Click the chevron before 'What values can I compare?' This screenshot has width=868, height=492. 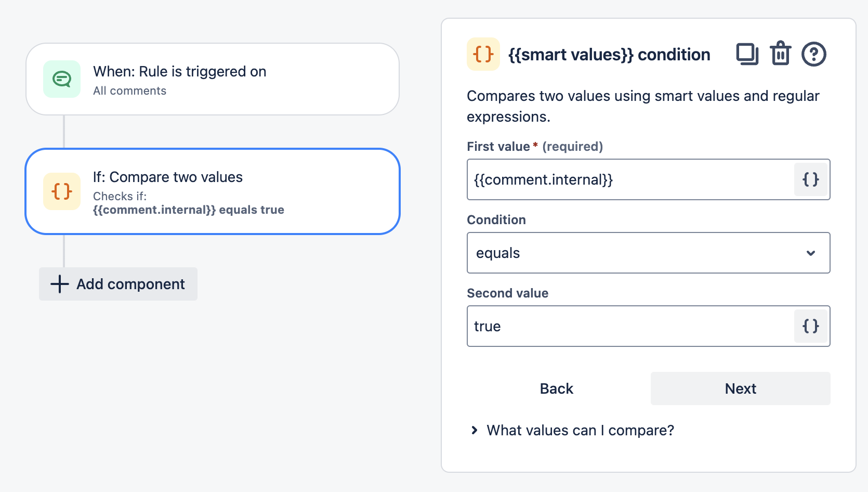tap(474, 430)
